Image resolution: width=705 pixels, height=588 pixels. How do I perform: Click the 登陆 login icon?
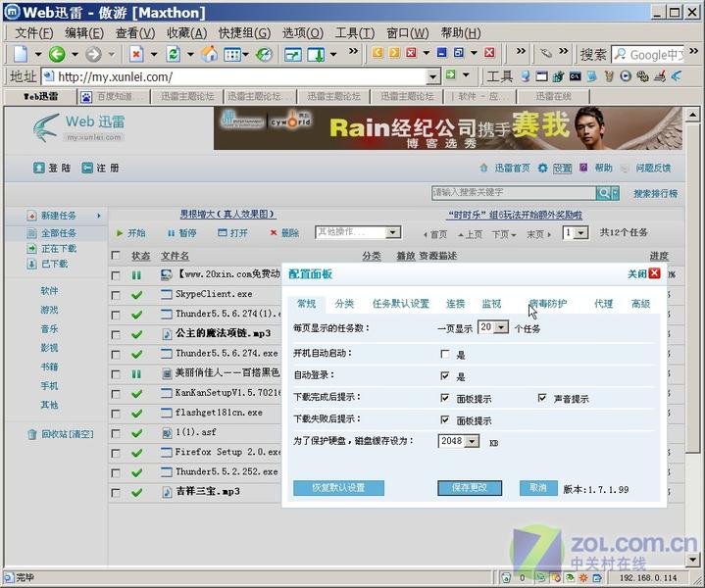click(x=39, y=168)
